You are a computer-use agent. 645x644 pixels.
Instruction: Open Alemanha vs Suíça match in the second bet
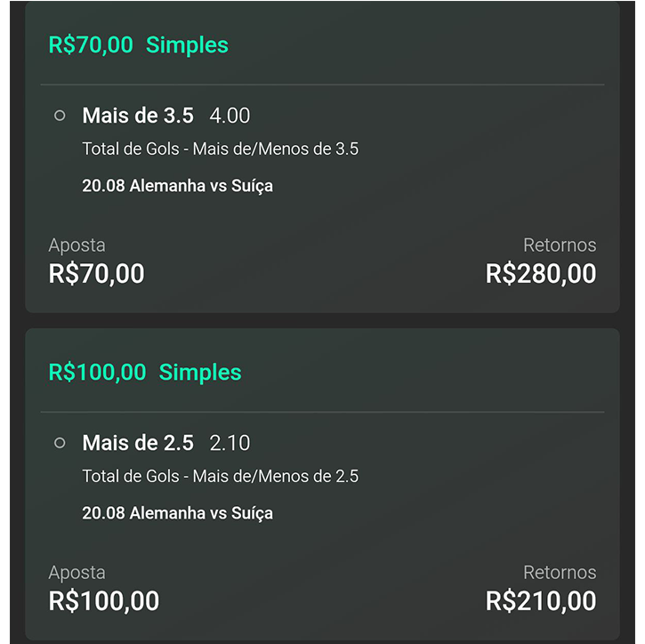tap(177, 513)
